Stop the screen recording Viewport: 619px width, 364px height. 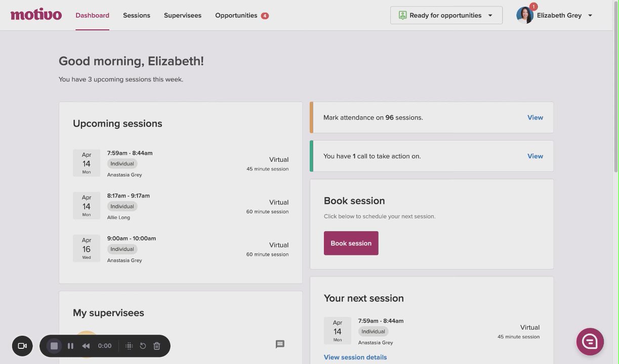pos(54,346)
